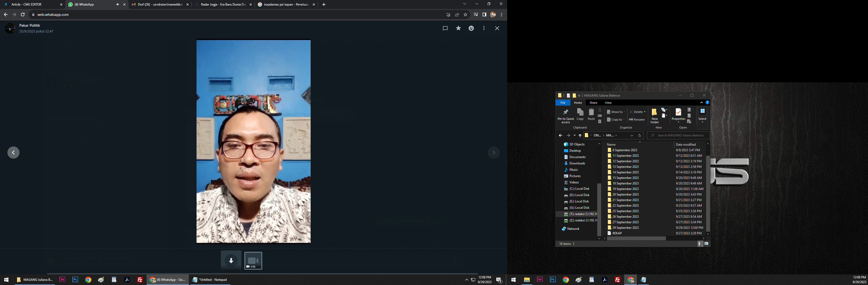Image resolution: width=868 pixels, height=285 pixels.
Task: Share this page from Chrome address bar
Action: pyautogui.click(x=457, y=15)
